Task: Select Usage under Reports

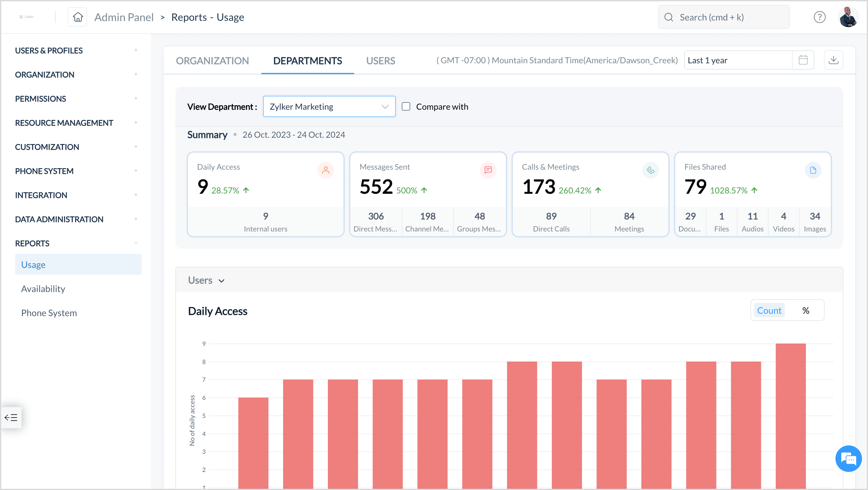Action: coord(78,264)
